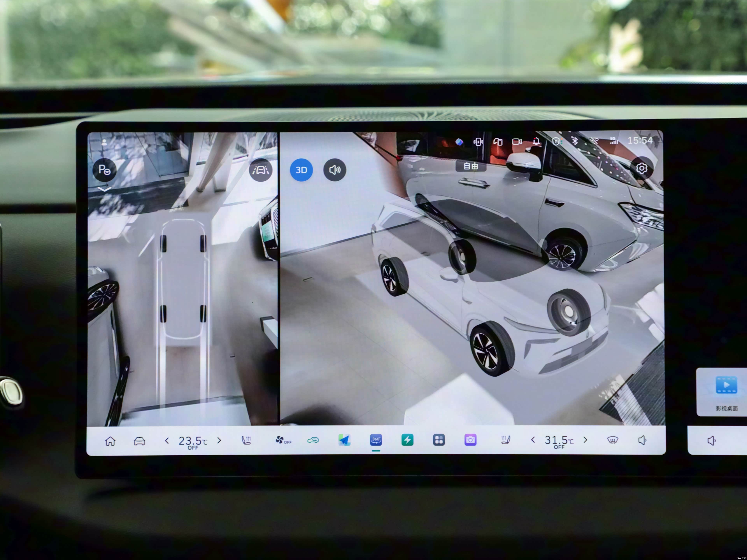Select the 自由 free view label
The height and width of the screenshot is (560, 747).
(x=471, y=166)
